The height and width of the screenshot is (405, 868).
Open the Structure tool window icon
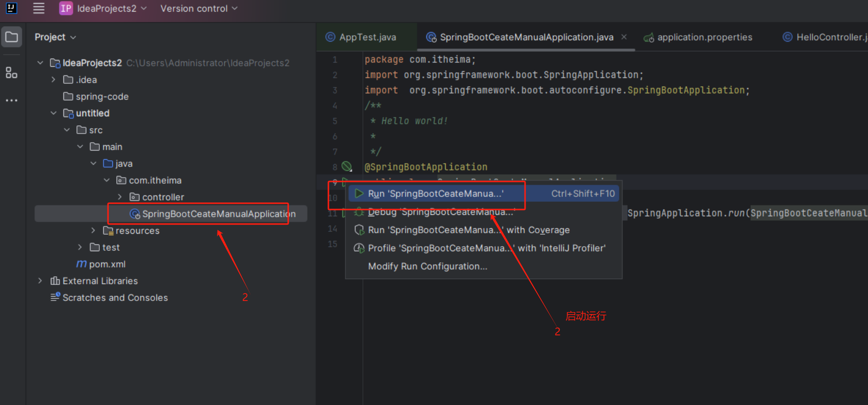pos(12,73)
